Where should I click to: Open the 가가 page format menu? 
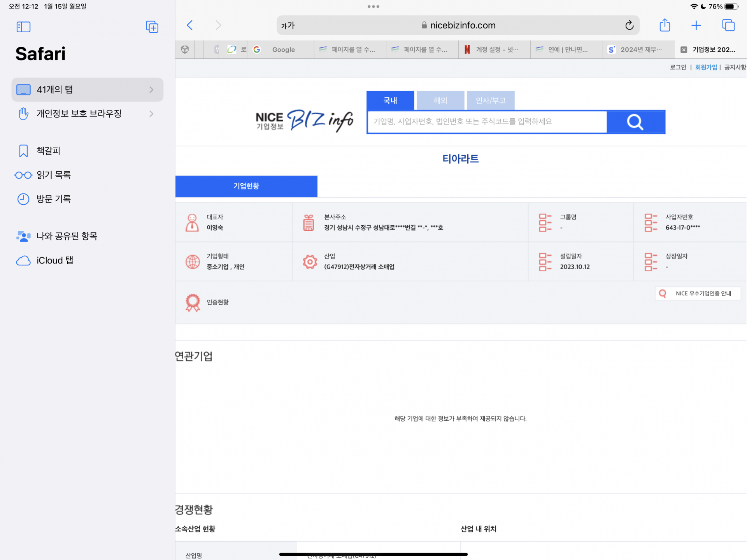[x=288, y=26]
